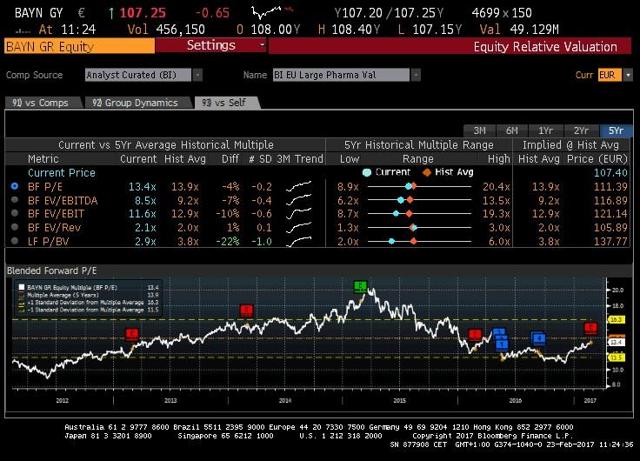Click implied price value 137.77
Screen dimensions: 640x461
tap(611, 241)
